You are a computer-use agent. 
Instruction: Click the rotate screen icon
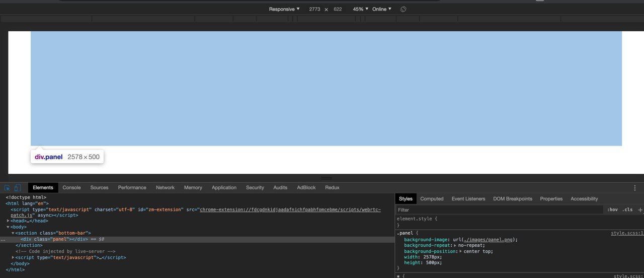(x=403, y=9)
